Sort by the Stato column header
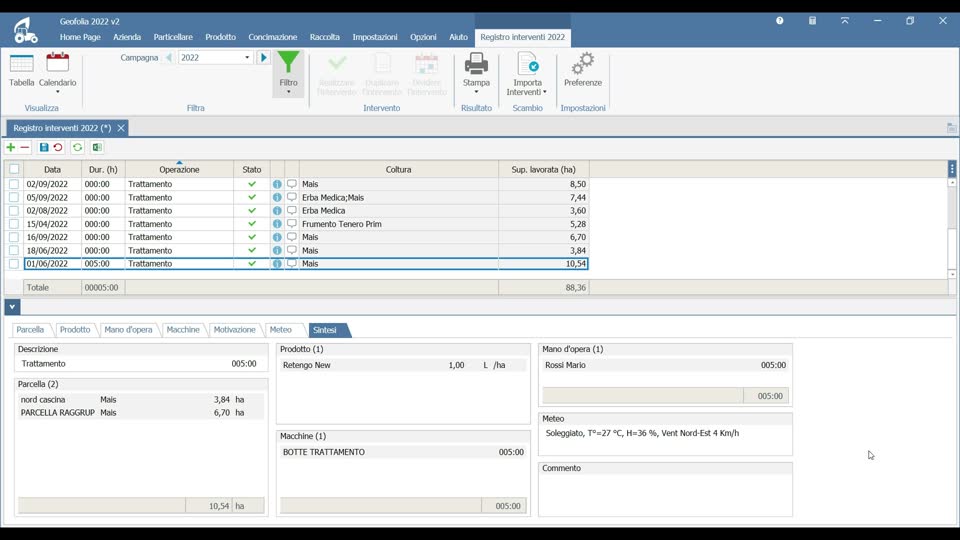960x540 pixels. [252, 170]
